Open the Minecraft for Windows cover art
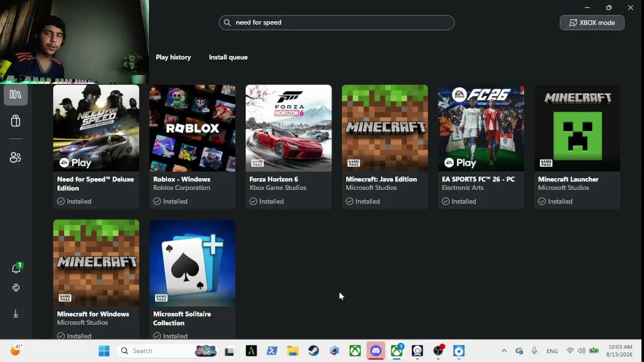Image resolution: width=644 pixels, height=362 pixels. 96,263
